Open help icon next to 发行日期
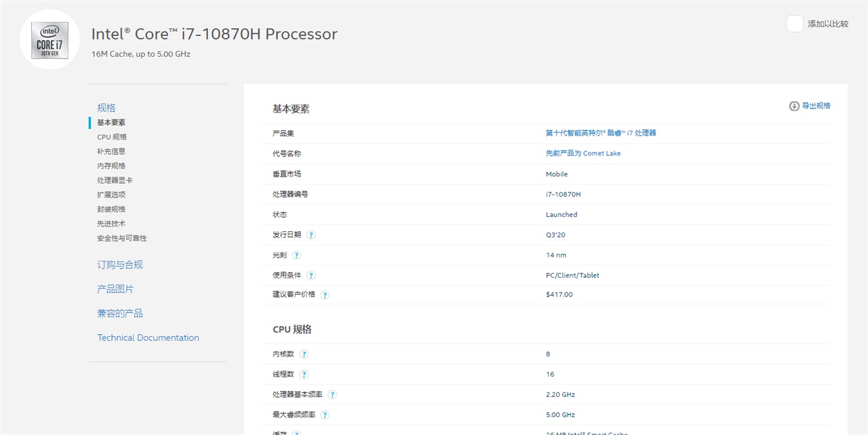Viewport: 868px width, 435px height. [x=311, y=235]
